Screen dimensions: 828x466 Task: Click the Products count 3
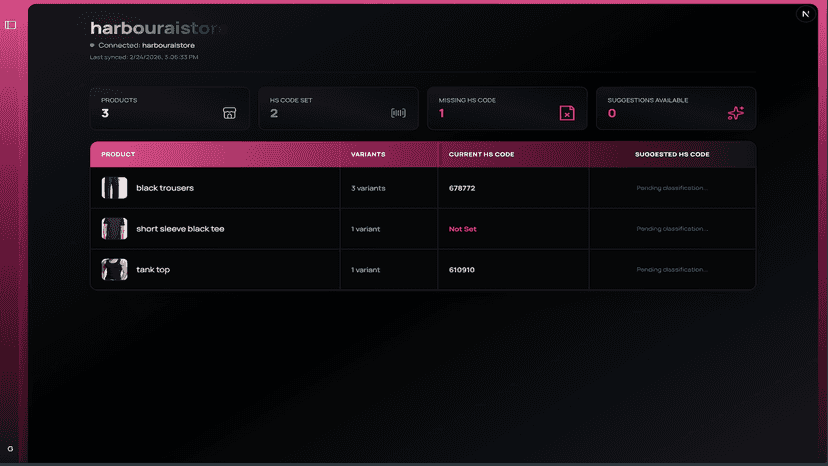click(x=105, y=113)
